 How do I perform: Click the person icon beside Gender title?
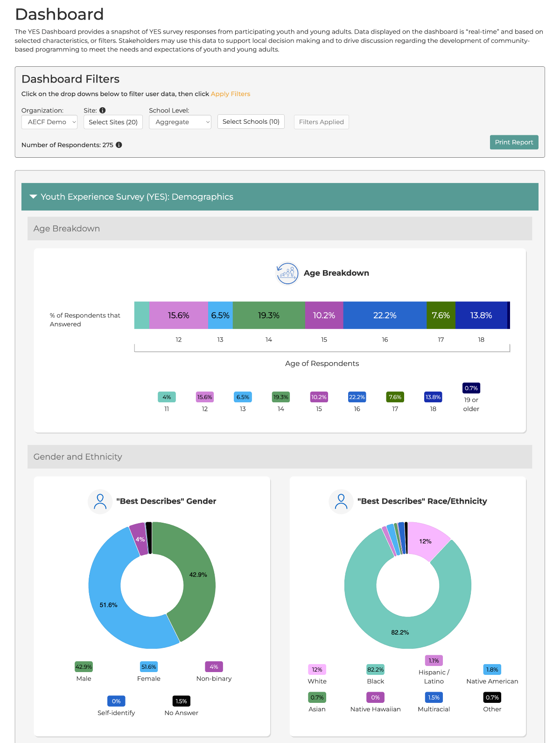(x=100, y=501)
